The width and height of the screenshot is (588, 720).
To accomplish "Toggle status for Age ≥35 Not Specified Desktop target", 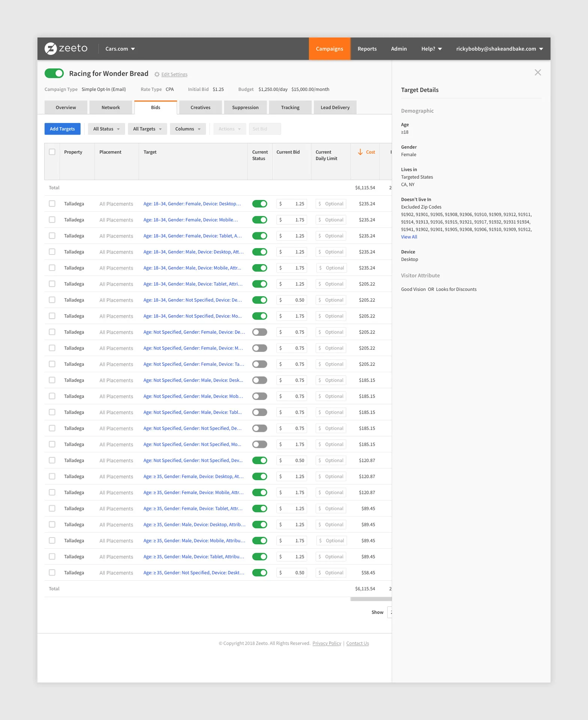I will pyautogui.click(x=260, y=573).
